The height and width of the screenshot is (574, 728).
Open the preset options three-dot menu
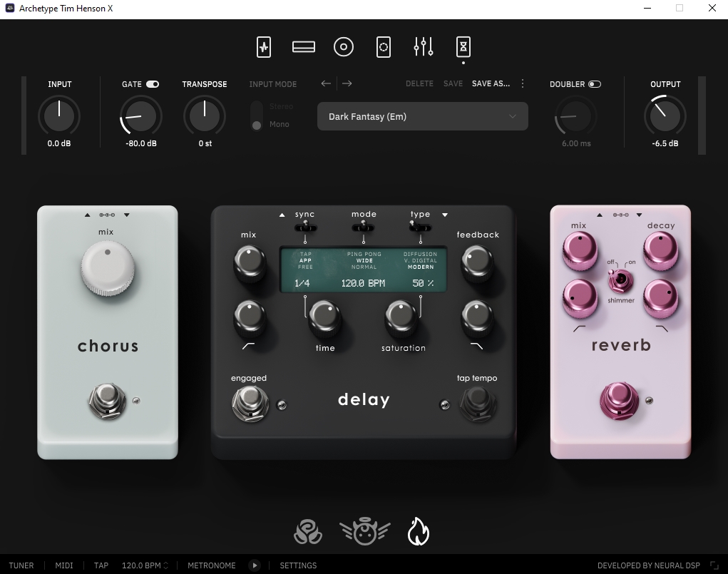coord(523,83)
